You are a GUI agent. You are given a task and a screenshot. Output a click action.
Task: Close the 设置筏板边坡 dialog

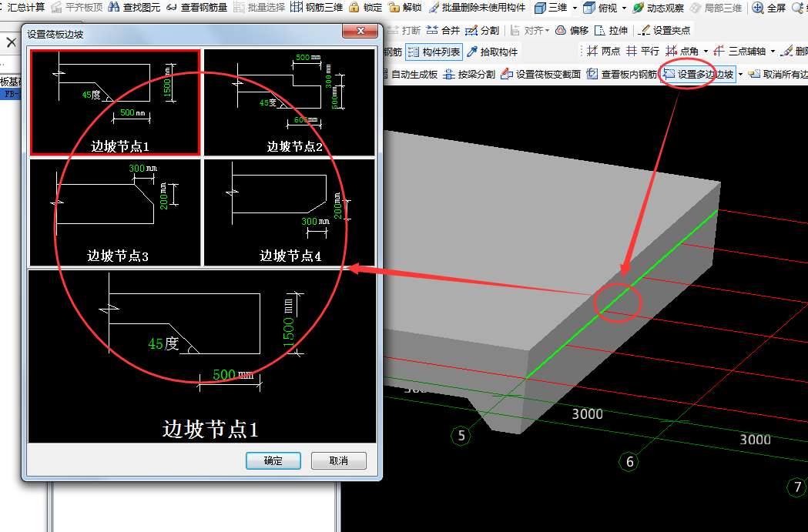click(360, 32)
